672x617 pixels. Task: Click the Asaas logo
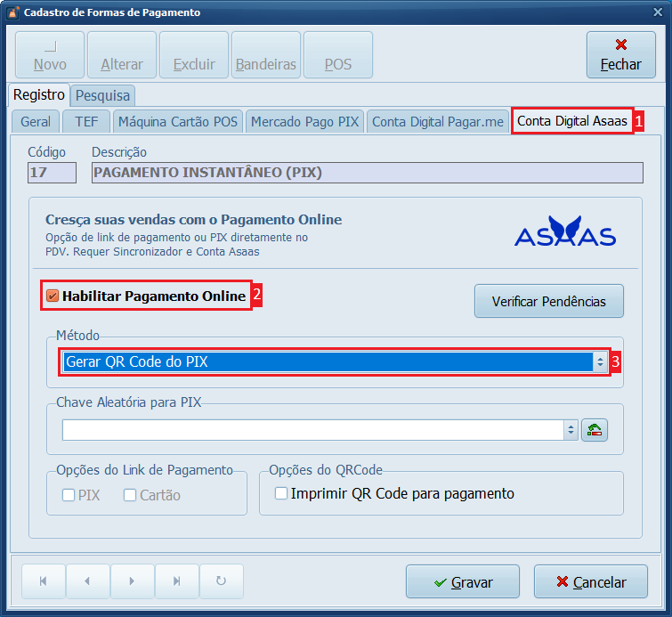coord(565,231)
